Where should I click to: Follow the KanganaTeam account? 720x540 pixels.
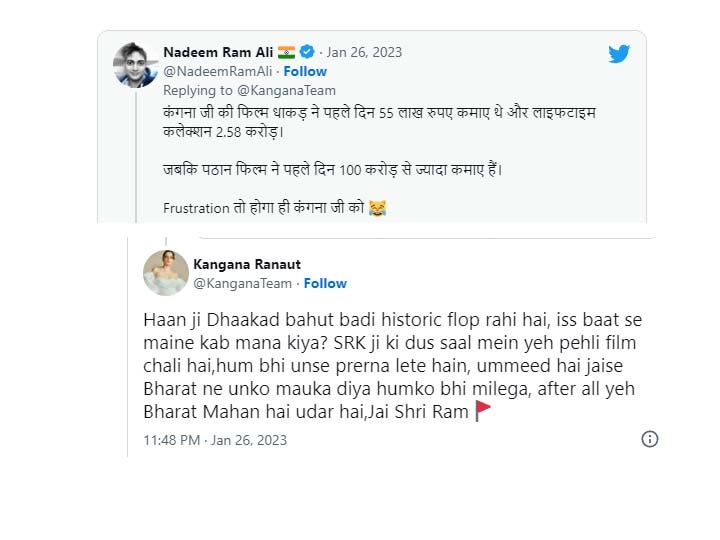[325, 283]
